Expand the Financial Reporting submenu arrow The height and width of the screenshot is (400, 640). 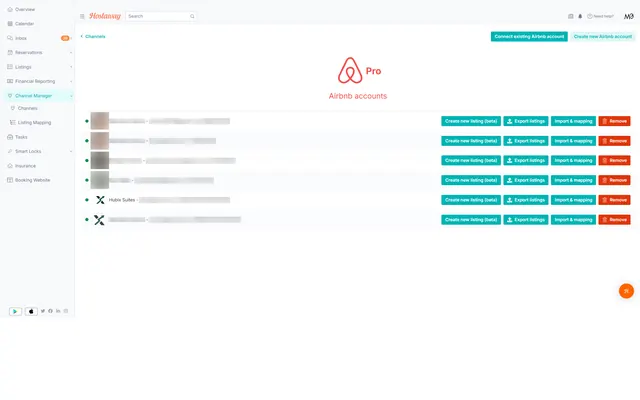[x=71, y=81]
